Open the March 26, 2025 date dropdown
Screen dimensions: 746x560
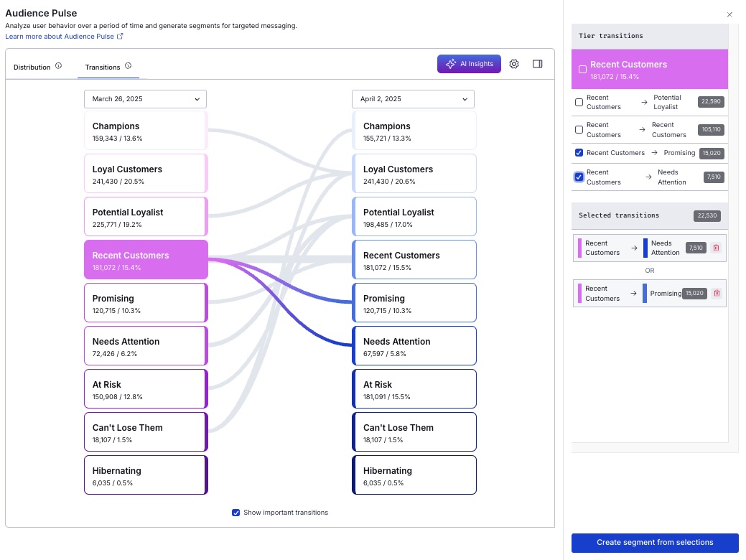pyautogui.click(x=145, y=99)
